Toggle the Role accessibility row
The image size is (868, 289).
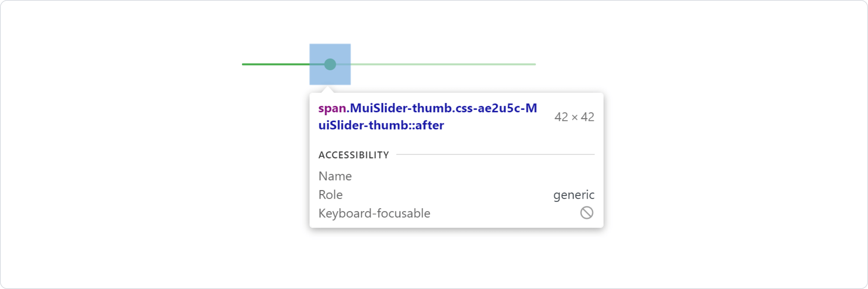(330, 194)
